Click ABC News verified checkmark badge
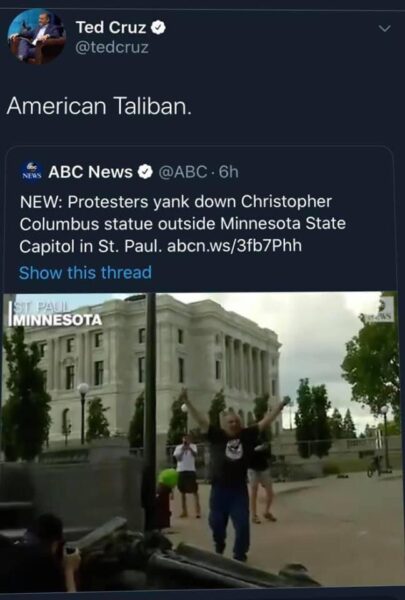This screenshot has height=600, width=405. pyautogui.click(x=145, y=172)
